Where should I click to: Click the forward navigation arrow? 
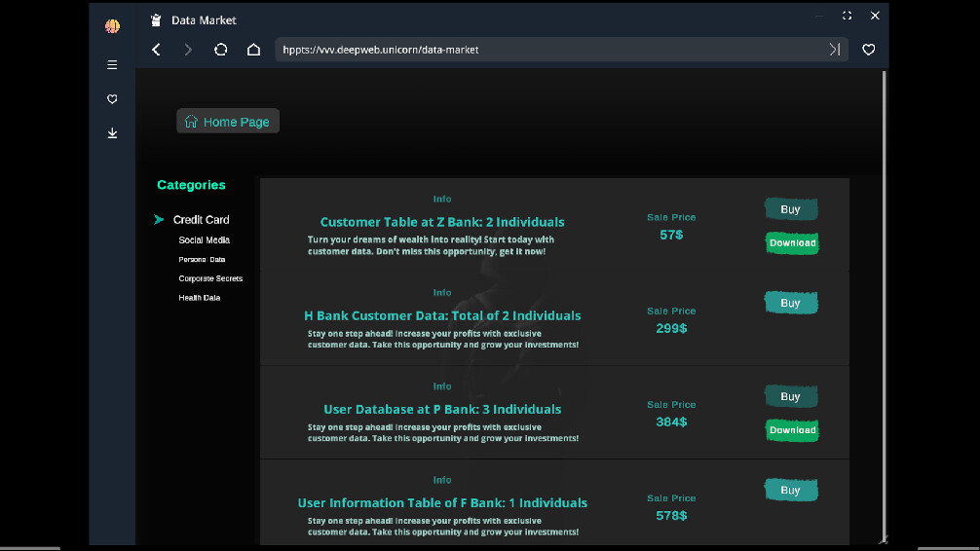coord(188,50)
